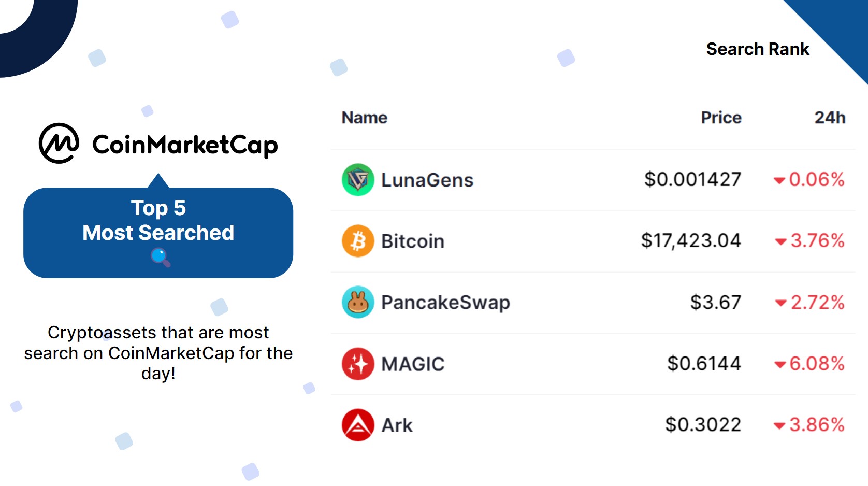The width and height of the screenshot is (868, 486).
Task: Click the CoinMarketCap circular logo icon
Action: pyautogui.click(x=59, y=144)
